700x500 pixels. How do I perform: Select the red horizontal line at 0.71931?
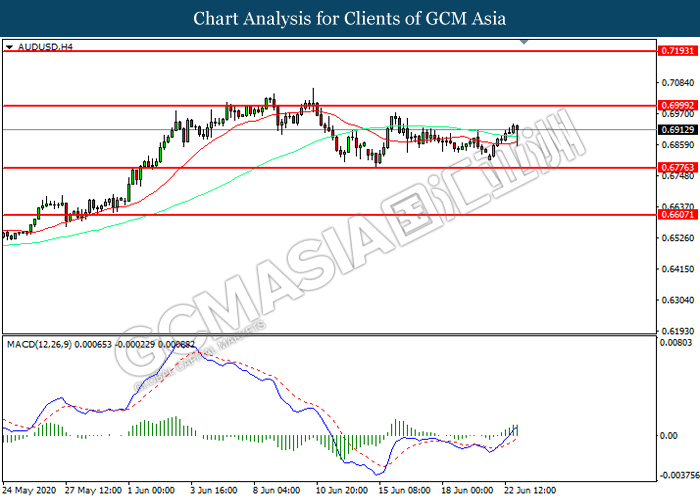pos(329,51)
